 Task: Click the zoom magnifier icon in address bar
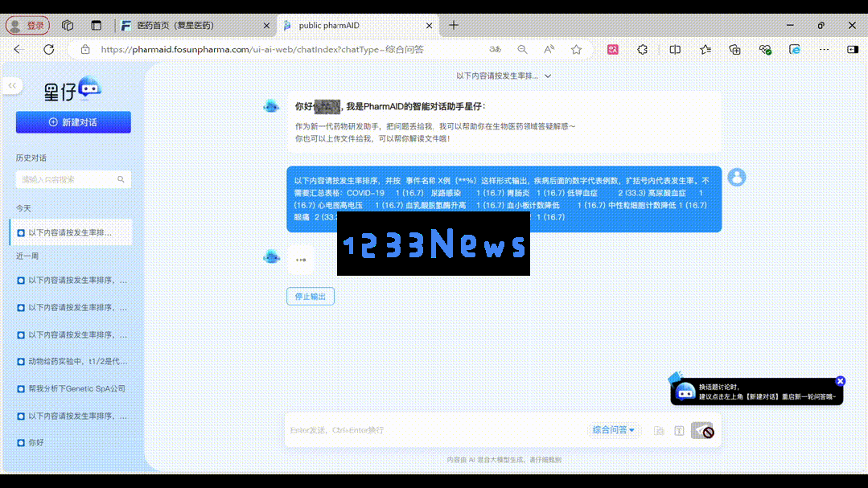[522, 49]
